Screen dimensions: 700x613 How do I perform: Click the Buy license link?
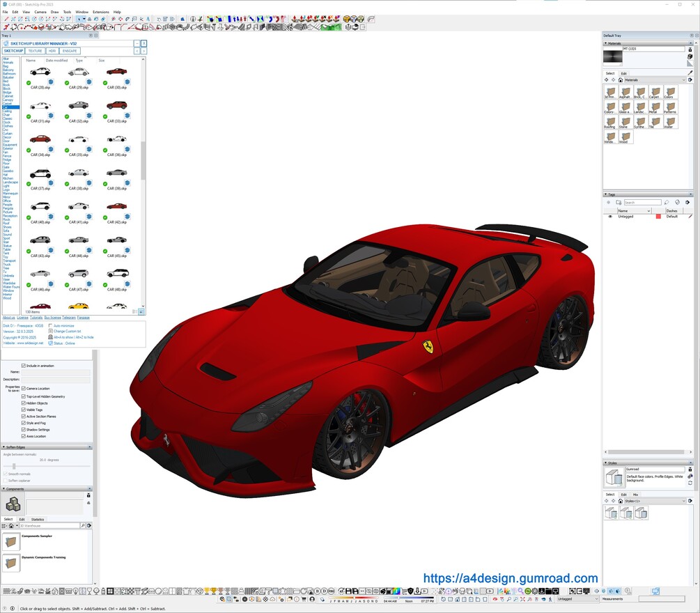click(x=53, y=318)
